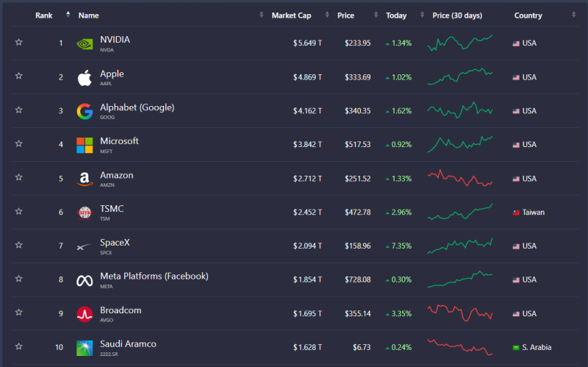Open Alphabet (Google) details
The width and height of the screenshot is (588, 367).
point(137,107)
